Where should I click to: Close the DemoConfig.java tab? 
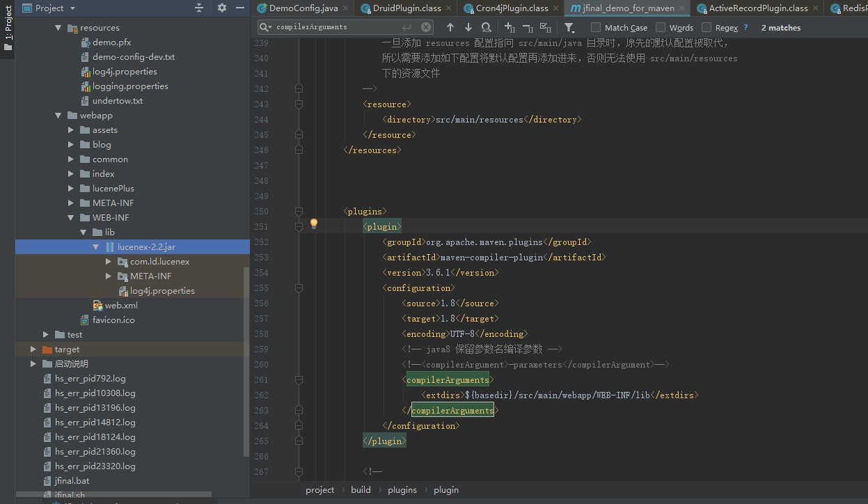tap(346, 8)
